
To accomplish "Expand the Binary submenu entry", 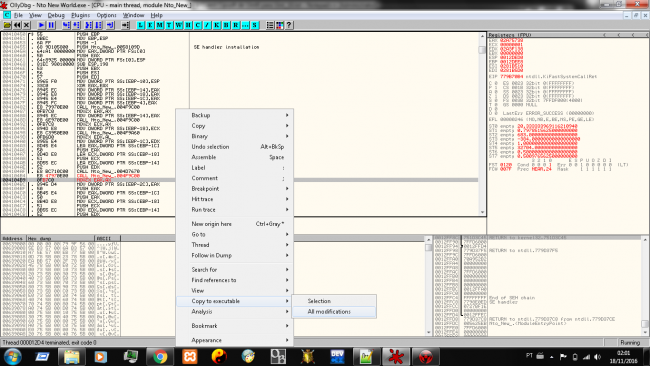I will click(235, 136).
